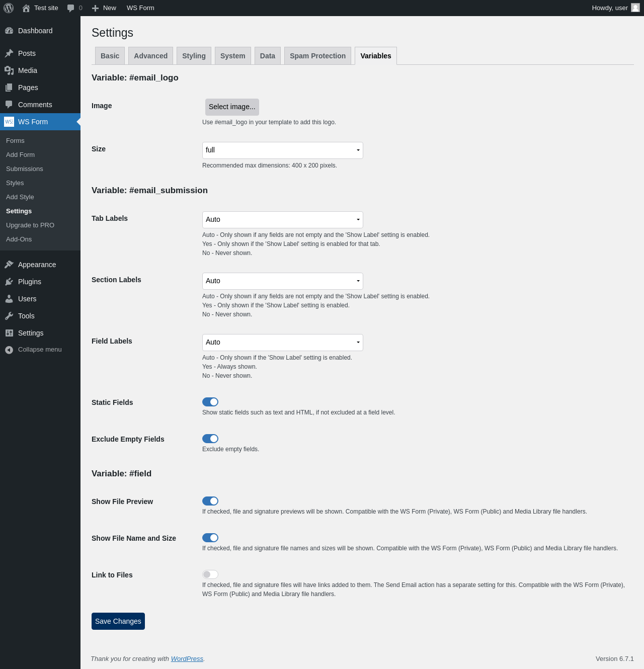The width and height of the screenshot is (644, 669).
Task: Toggle the Exclude Empty Fields switch
Action: (210, 439)
